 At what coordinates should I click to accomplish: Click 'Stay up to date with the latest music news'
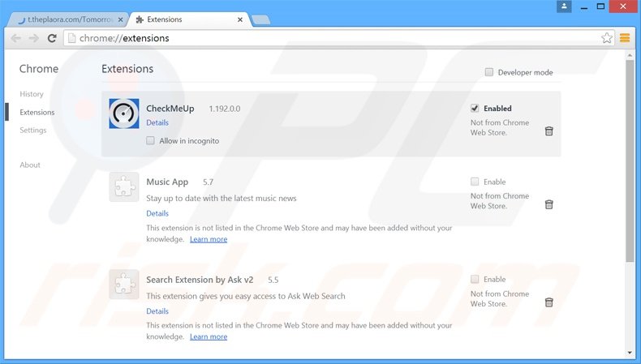[x=222, y=198]
